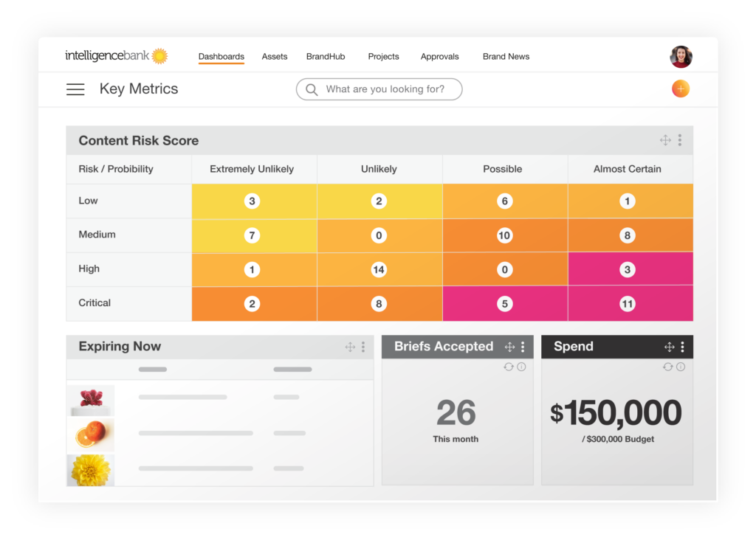
Task: Open the orange fruit thumbnail in Expiring Now
Action: 91,435
